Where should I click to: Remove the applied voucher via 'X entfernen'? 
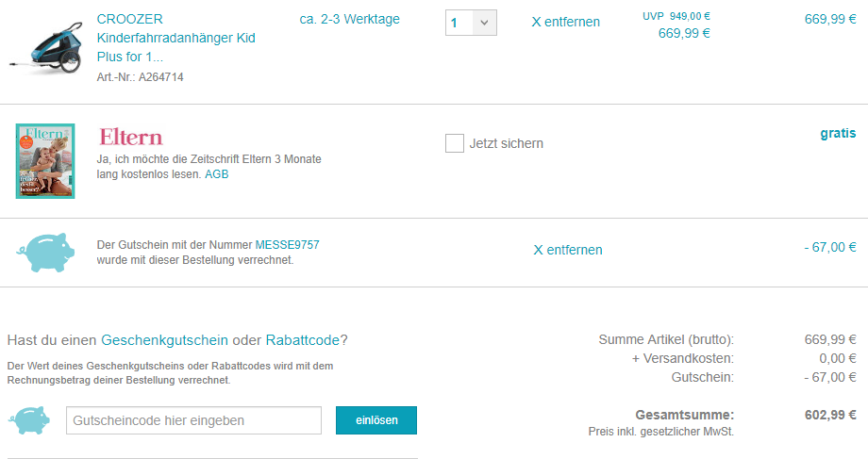tap(567, 250)
